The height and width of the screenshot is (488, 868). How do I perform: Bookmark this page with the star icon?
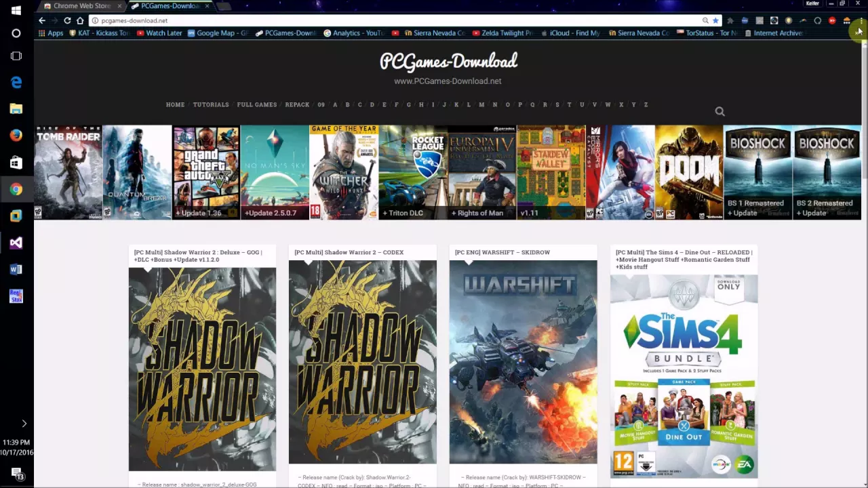click(715, 20)
